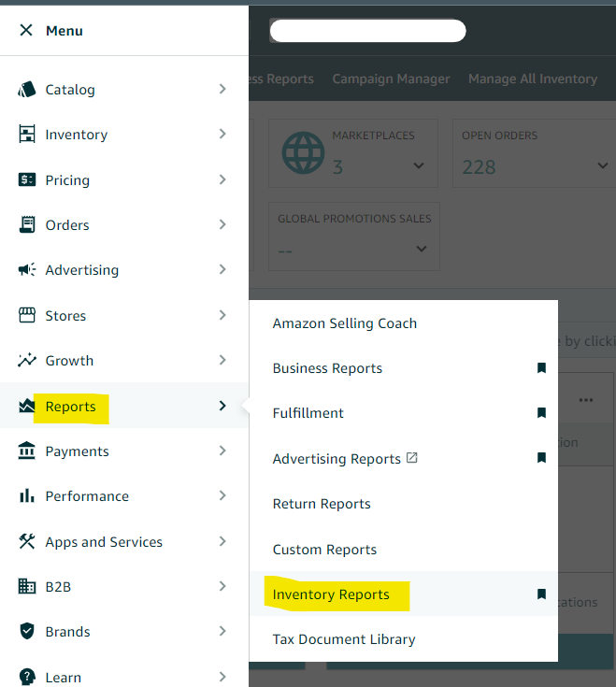
Task: Click the external link icon beside Advertising Reports
Action: (412, 458)
